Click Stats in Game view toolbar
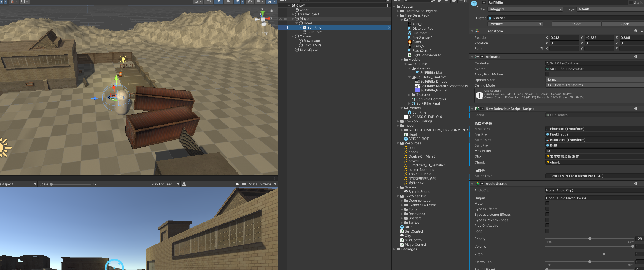644x270 pixels. click(x=253, y=184)
